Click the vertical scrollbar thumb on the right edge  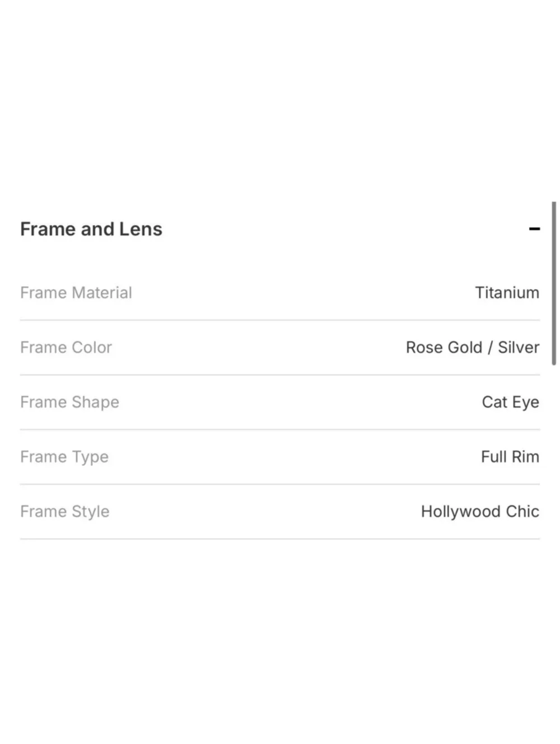pos(554,283)
